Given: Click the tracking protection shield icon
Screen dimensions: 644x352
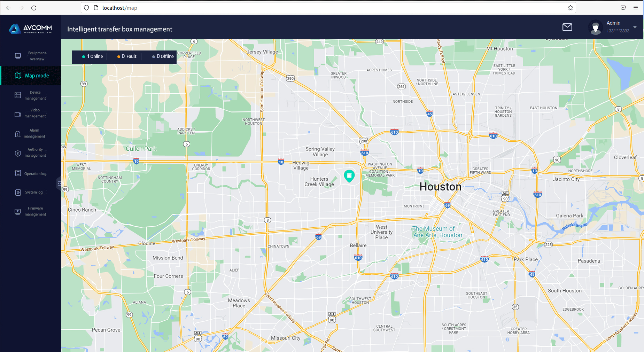Looking at the screenshot, I should (x=86, y=8).
